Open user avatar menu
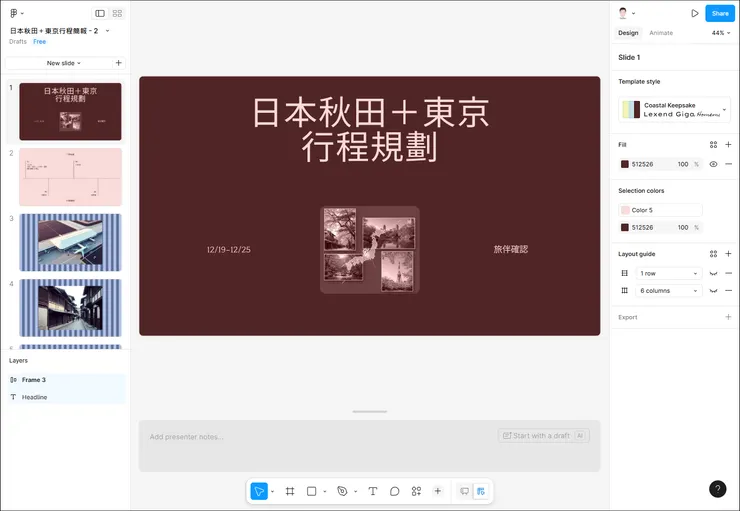The width and height of the screenshot is (740, 511). [x=626, y=13]
